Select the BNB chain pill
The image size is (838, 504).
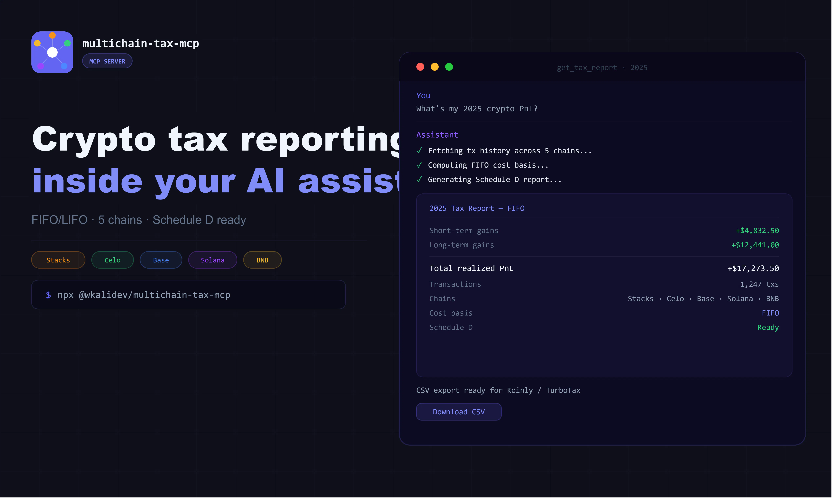pos(262,260)
